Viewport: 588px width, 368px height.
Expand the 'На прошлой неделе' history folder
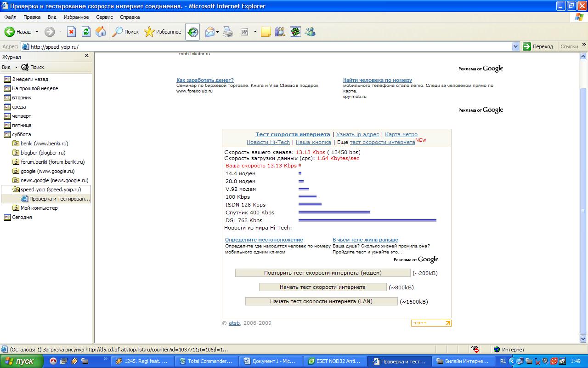(35, 88)
